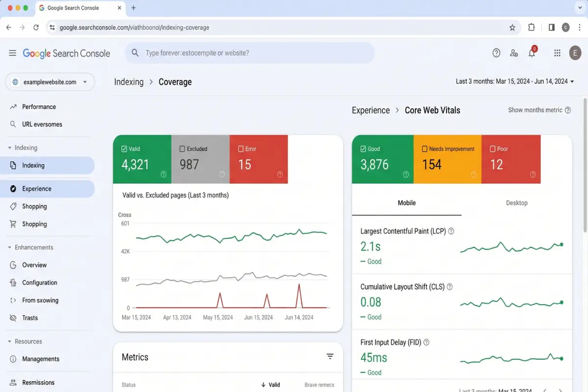Open the hamburger main menu
The height and width of the screenshot is (392, 588).
(x=12, y=53)
